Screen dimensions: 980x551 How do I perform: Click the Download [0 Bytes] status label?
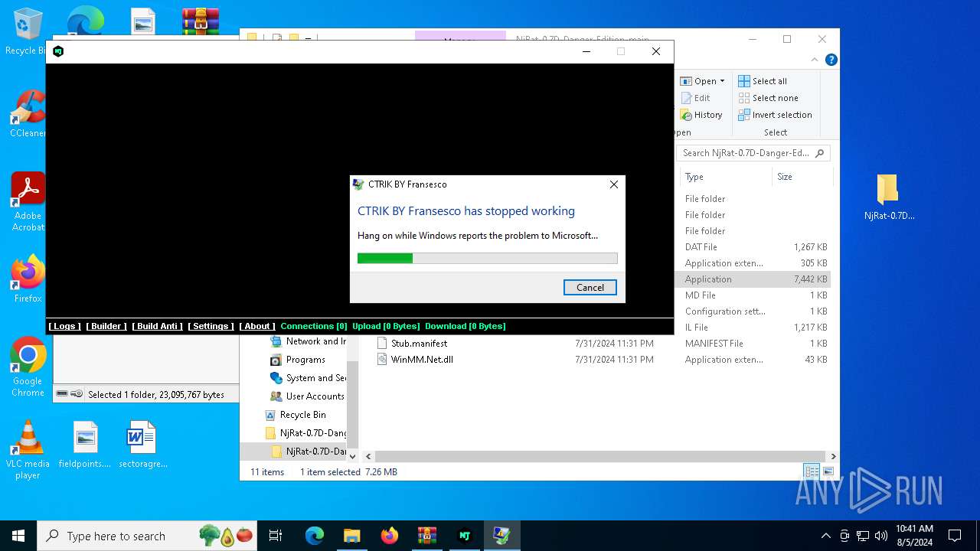pyautogui.click(x=465, y=326)
